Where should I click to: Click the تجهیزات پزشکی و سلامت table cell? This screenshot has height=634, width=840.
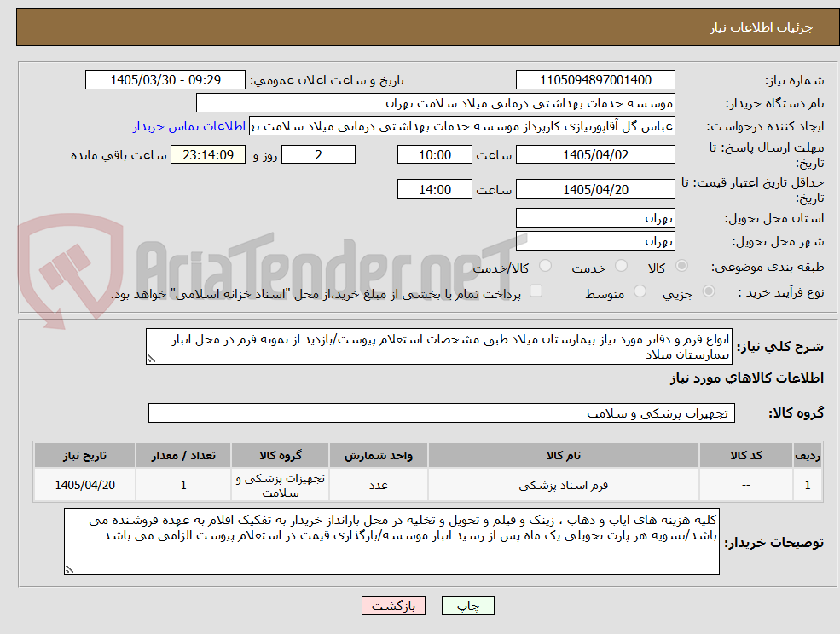(281, 485)
